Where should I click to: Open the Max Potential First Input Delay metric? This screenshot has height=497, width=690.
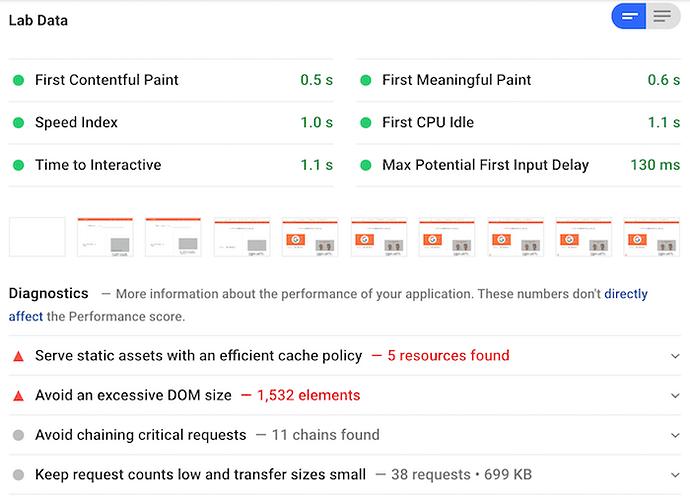point(485,165)
